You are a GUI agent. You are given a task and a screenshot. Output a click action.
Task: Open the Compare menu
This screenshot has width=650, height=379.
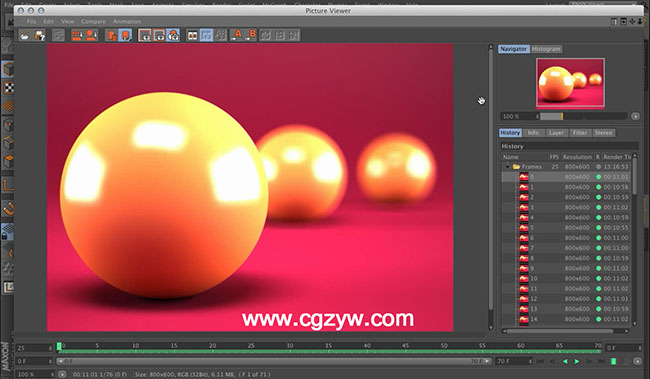(x=93, y=22)
